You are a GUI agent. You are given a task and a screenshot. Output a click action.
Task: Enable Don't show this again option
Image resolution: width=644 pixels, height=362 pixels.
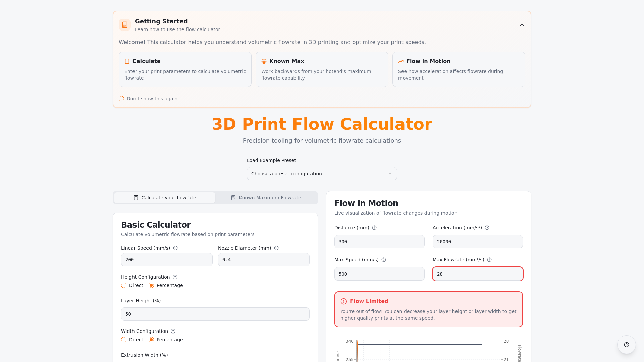coord(121,99)
